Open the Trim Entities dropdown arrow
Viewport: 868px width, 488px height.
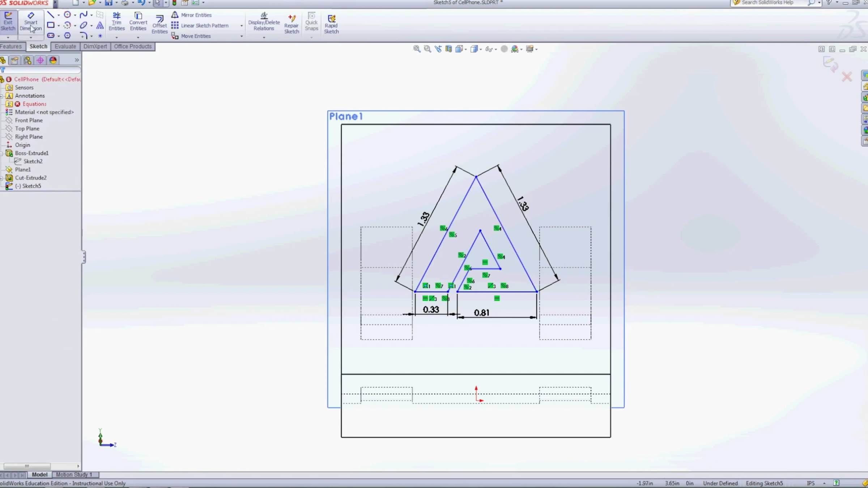[x=116, y=37]
